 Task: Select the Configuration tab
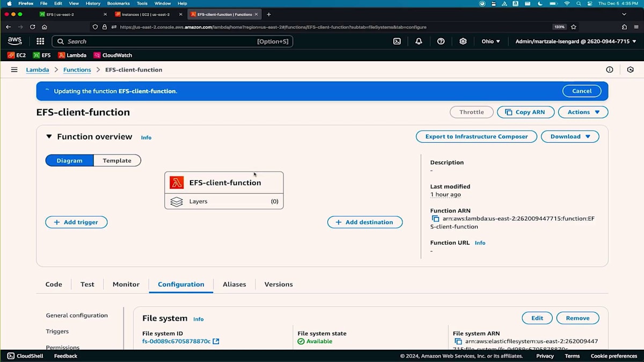click(x=181, y=284)
